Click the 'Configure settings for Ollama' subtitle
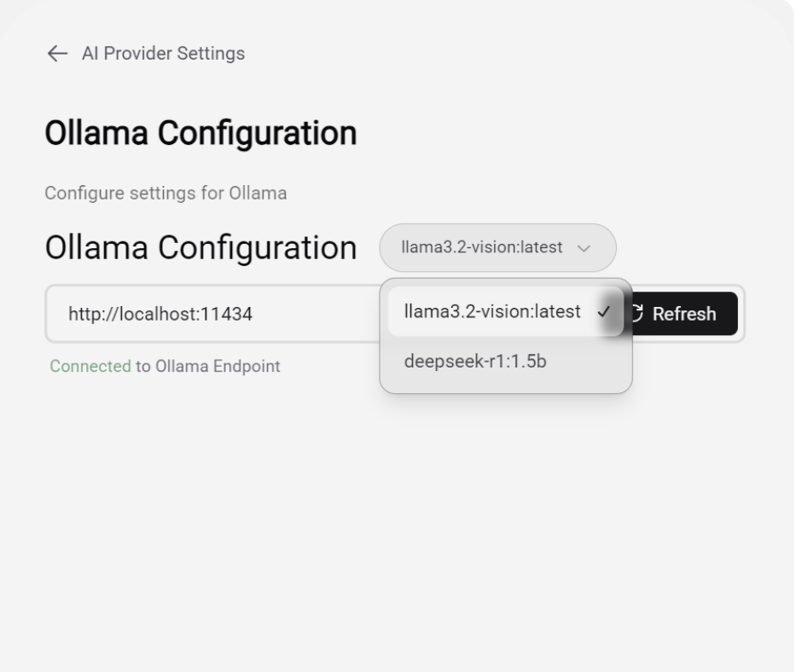Image resolution: width=802 pixels, height=672 pixels. (166, 193)
